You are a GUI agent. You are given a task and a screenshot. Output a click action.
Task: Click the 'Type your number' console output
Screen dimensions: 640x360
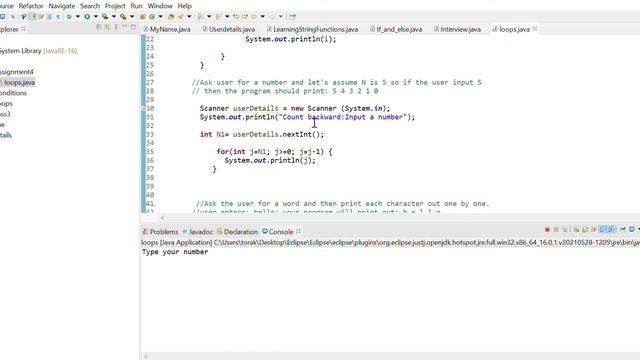pos(175,252)
